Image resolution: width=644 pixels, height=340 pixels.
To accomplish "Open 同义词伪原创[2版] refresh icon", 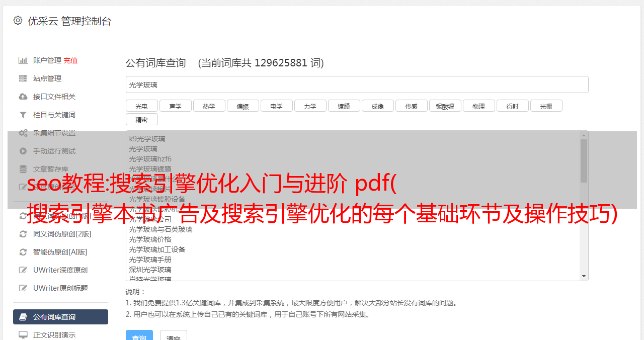I will point(23,234).
